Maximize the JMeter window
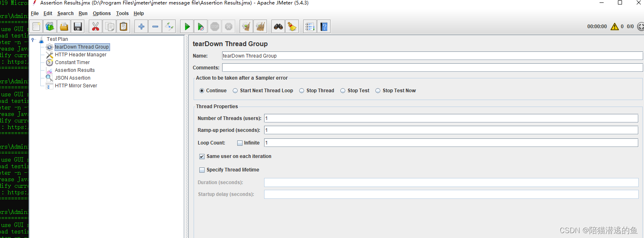Screen dimensions: 644x238 tap(620, 3)
